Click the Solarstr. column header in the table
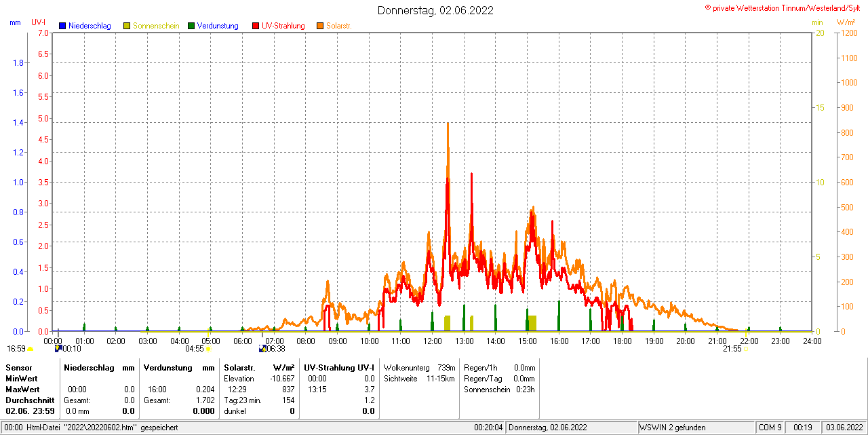 point(239,367)
